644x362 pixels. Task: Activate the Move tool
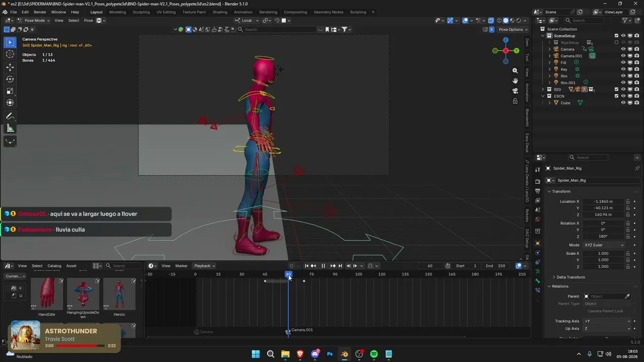coord(10,67)
